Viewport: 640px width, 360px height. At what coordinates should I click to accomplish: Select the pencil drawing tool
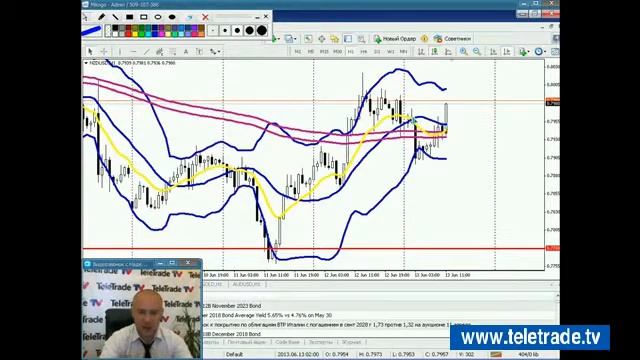point(101,17)
